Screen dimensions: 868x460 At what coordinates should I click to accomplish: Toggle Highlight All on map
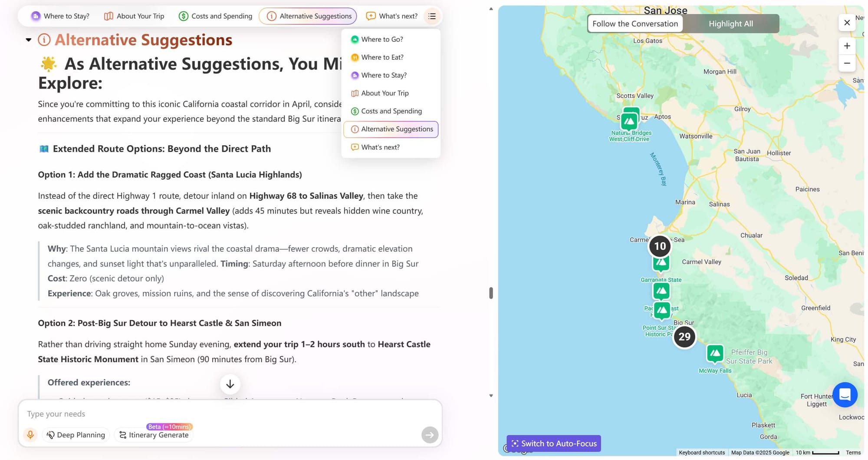(x=730, y=24)
